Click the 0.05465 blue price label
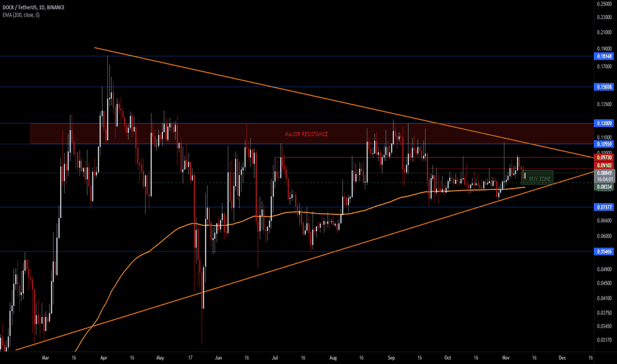The image size is (617, 364). coord(604,251)
